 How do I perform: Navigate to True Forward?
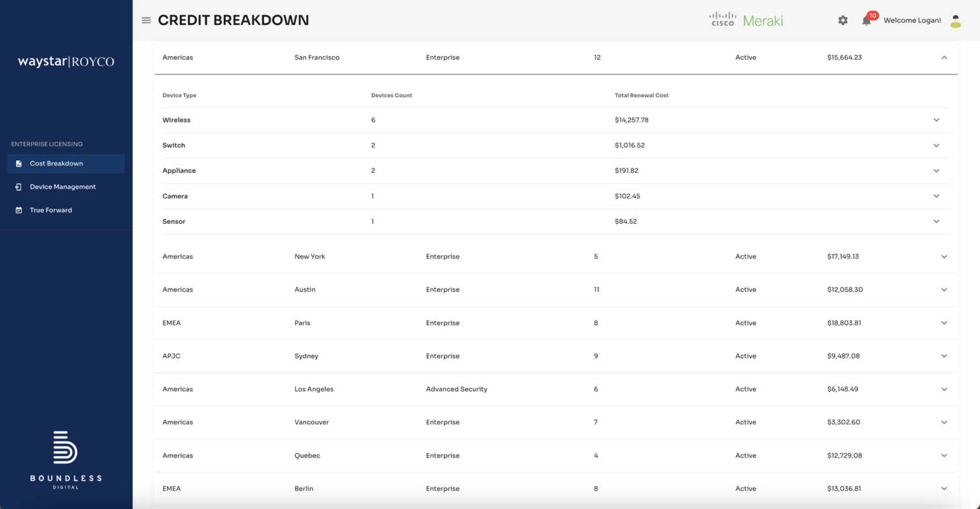coord(50,210)
